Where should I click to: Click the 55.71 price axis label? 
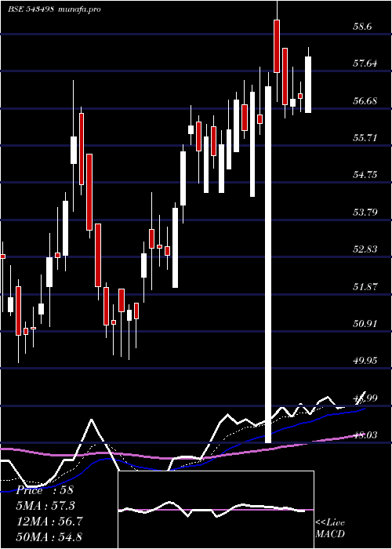(x=365, y=137)
